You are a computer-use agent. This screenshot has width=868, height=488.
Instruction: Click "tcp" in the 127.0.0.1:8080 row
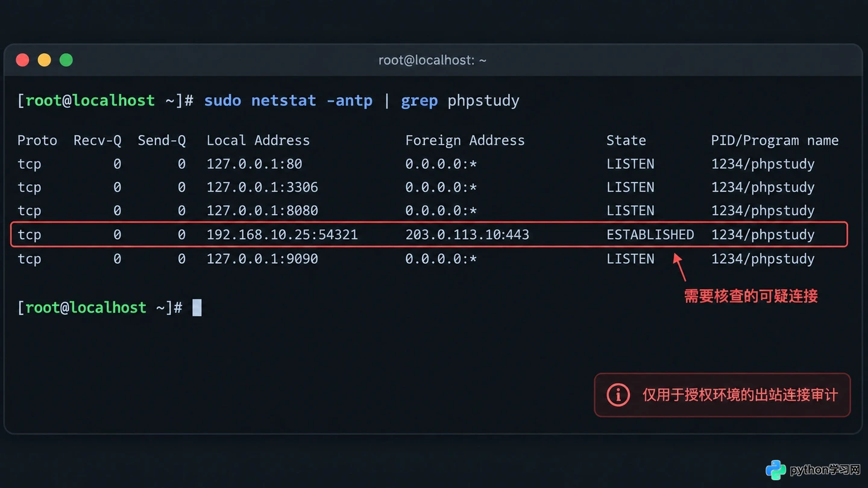coord(30,211)
